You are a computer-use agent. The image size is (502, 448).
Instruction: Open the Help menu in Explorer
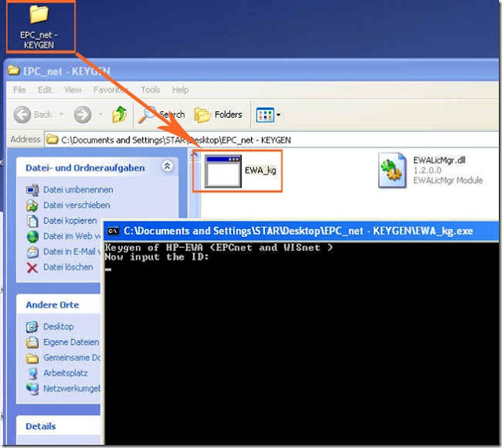[x=180, y=89]
